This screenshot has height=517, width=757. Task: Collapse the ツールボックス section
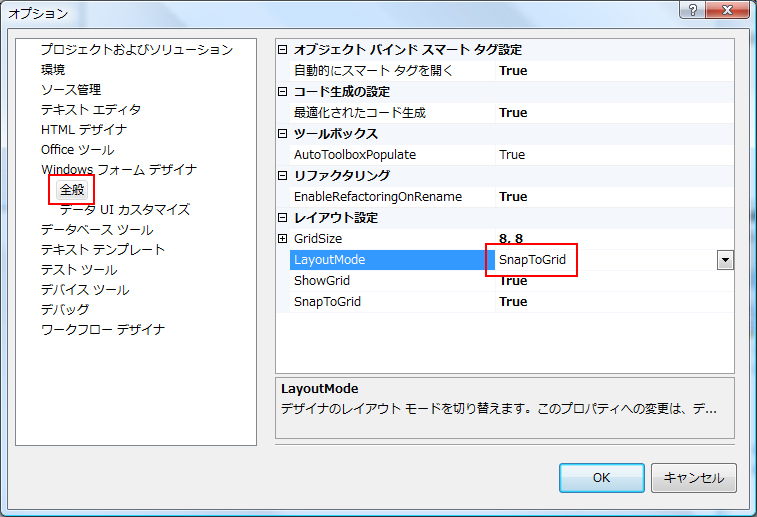(x=282, y=134)
